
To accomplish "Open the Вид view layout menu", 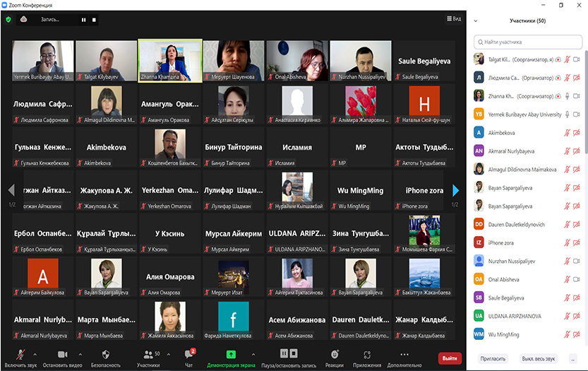I will click(454, 19).
